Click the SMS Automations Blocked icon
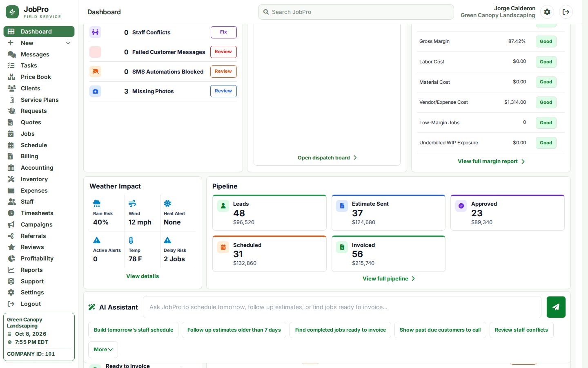The width and height of the screenshot is (588, 368). [96, 72]
